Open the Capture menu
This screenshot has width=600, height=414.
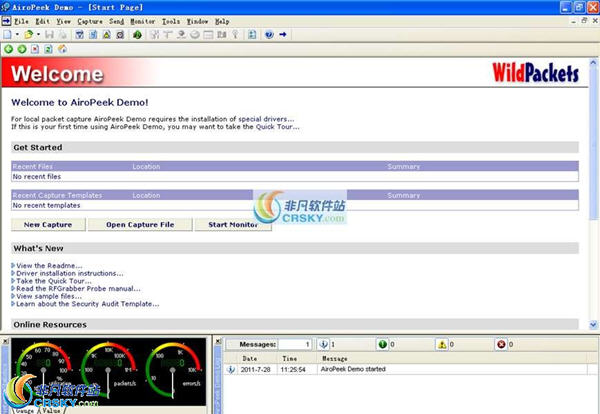[x=90, y=21]
